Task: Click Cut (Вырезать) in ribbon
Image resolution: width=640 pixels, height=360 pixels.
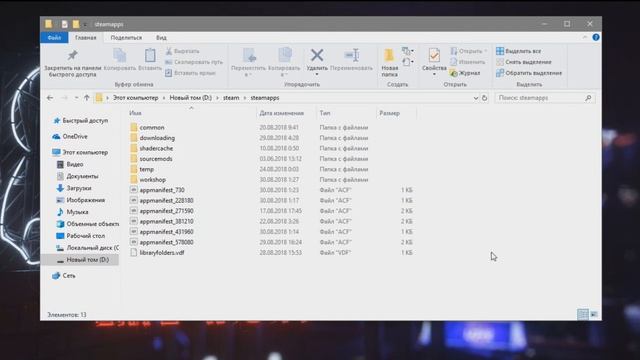Action: point(182,51)
